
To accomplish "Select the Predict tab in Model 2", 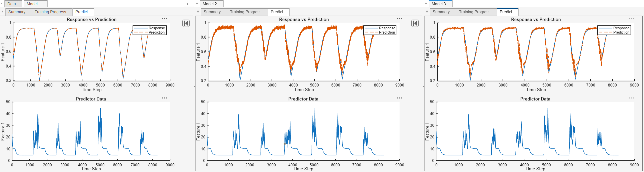I will (277, 12).
